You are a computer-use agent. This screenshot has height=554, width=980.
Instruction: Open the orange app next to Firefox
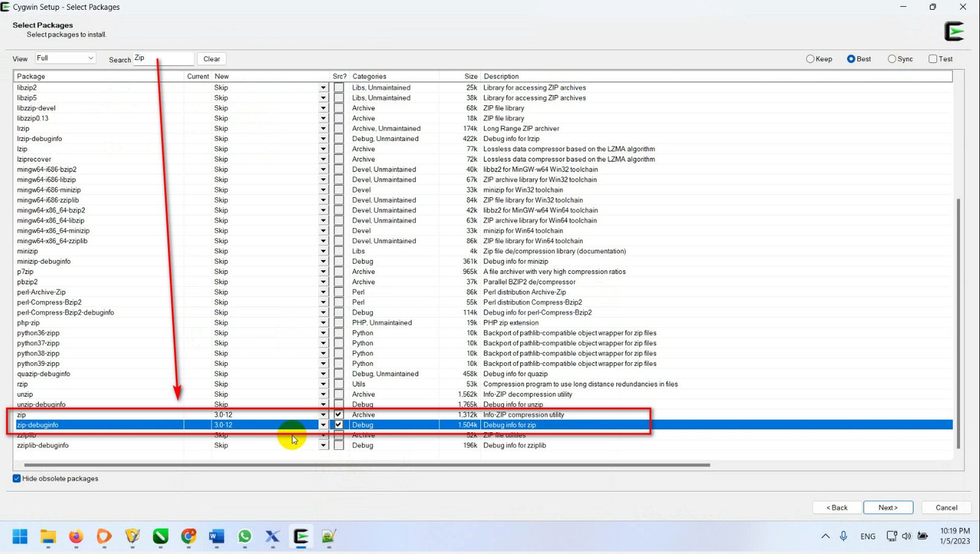click(x=104, y=536)
